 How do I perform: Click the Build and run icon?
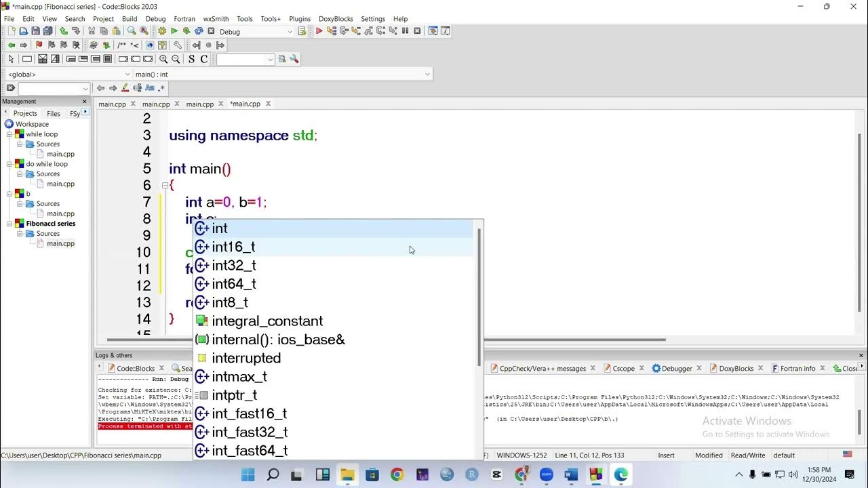(x=186, y=31)
